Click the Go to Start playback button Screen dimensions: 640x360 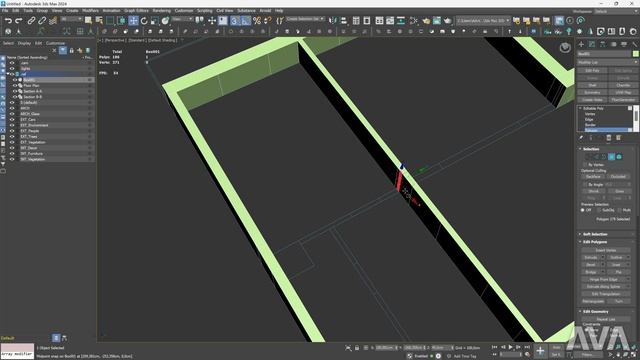tap(495, 347)
